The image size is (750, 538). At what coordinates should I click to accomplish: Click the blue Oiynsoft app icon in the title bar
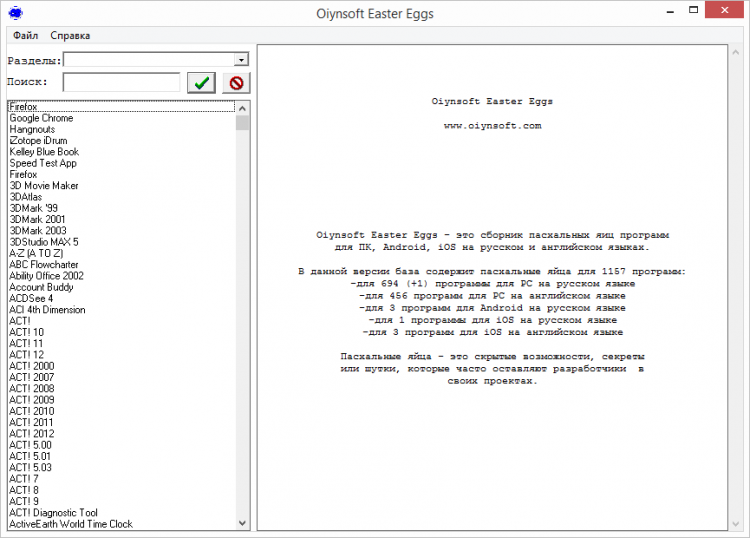(16, 13)
